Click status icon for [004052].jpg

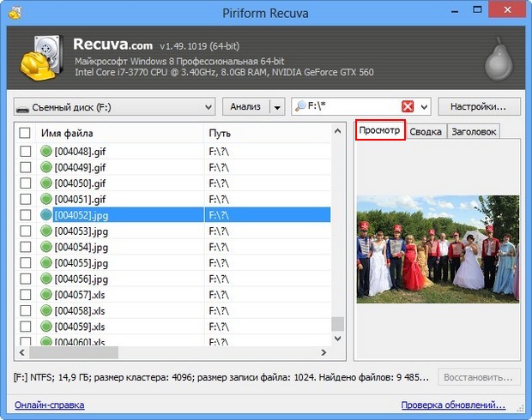click(46, 215)
